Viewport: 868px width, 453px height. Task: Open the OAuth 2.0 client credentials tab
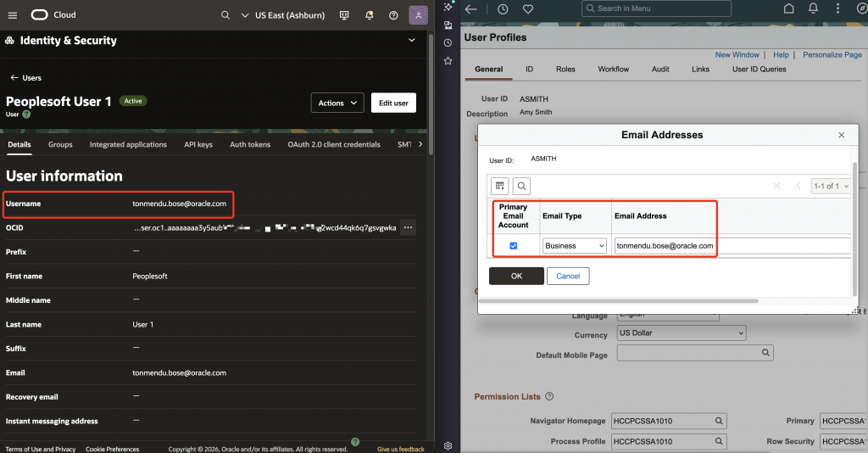click(x=334, y=144)
